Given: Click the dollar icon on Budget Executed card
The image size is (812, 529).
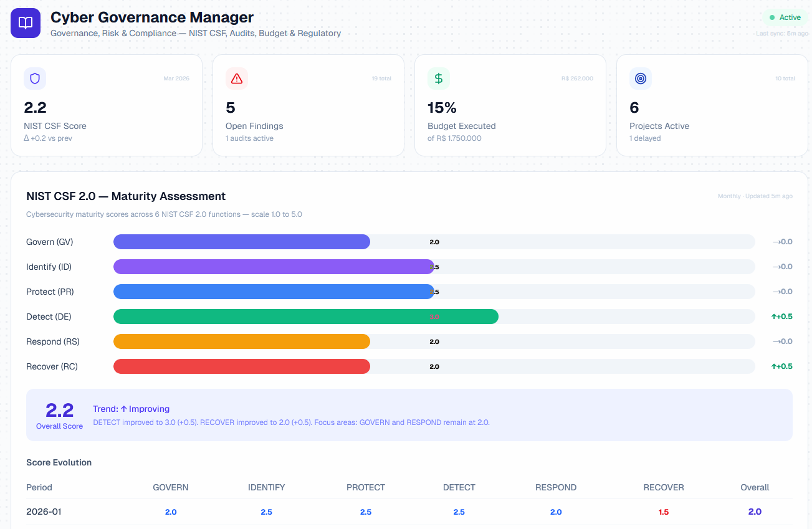Looking at the screenshot, I should point(438,78).
